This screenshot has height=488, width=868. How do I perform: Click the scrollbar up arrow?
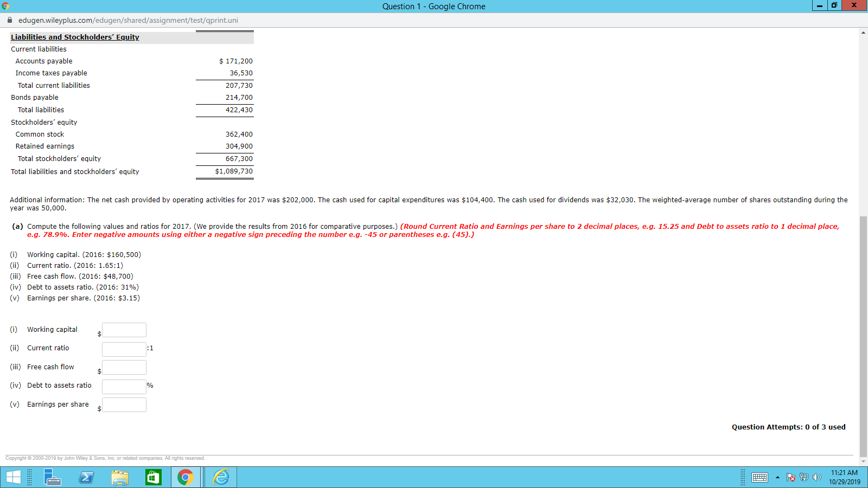click(863, 32)
